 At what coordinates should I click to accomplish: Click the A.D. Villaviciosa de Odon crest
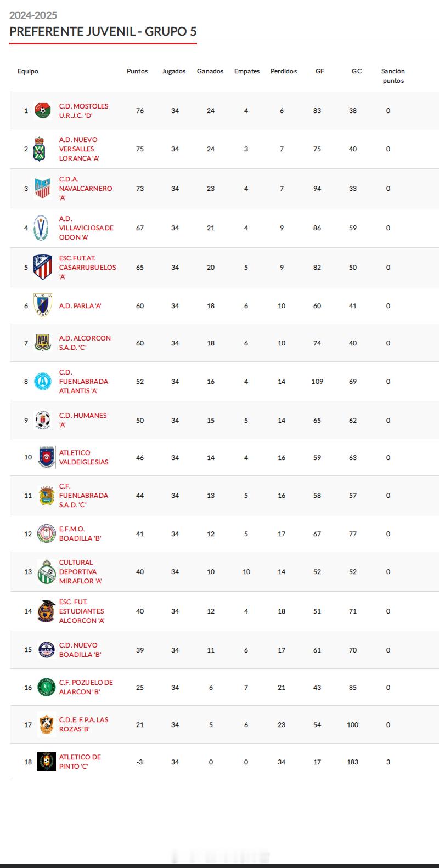pyautogui.click(x=41, y=228)
